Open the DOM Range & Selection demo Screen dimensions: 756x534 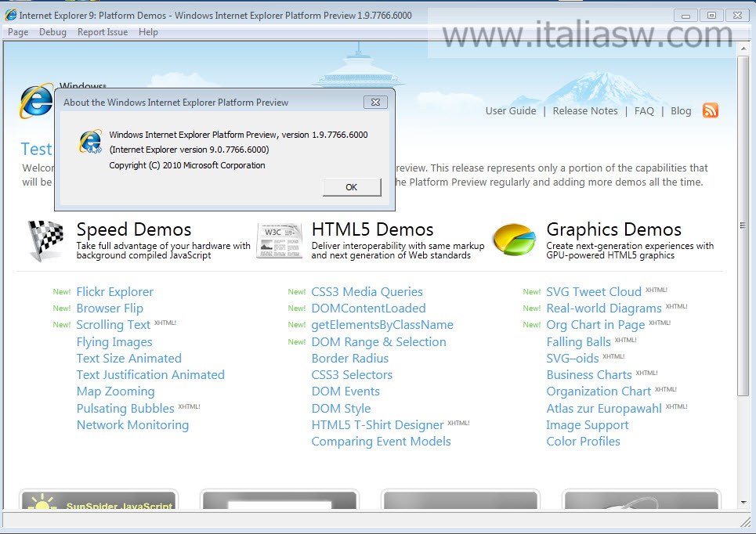point(378,341)
